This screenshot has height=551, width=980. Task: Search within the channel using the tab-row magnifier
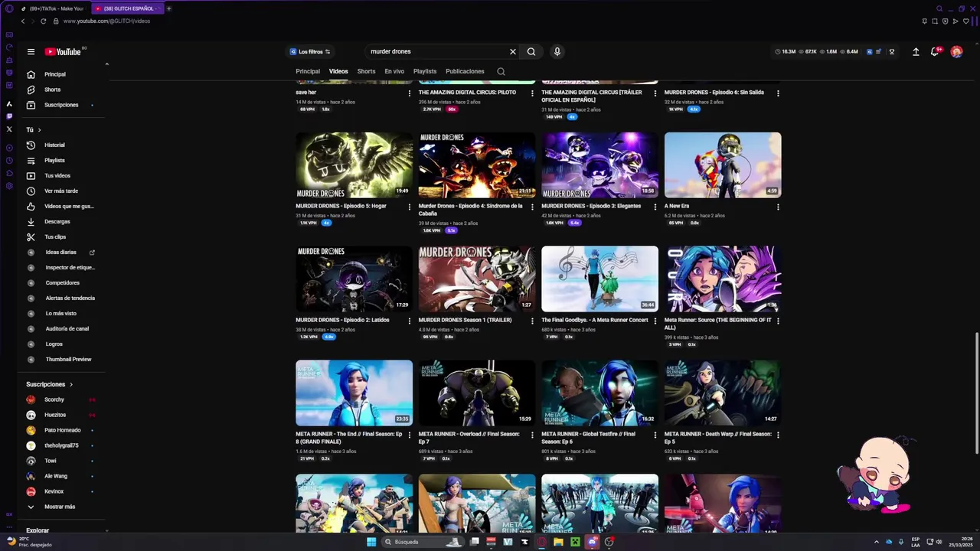[501, 71]
